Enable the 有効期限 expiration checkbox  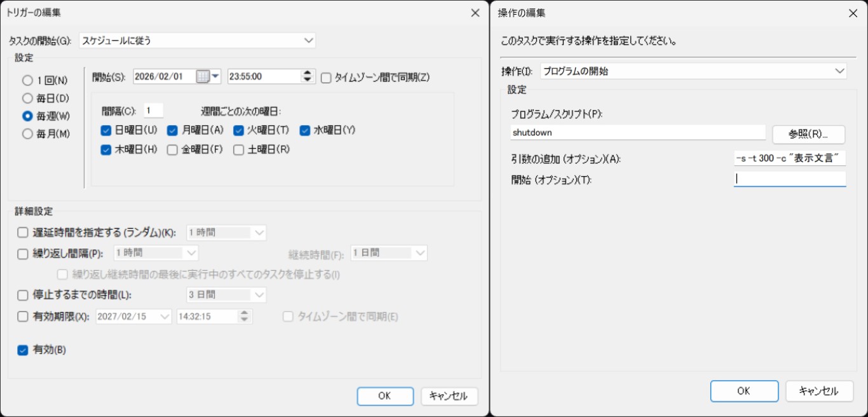click(22, 316)
